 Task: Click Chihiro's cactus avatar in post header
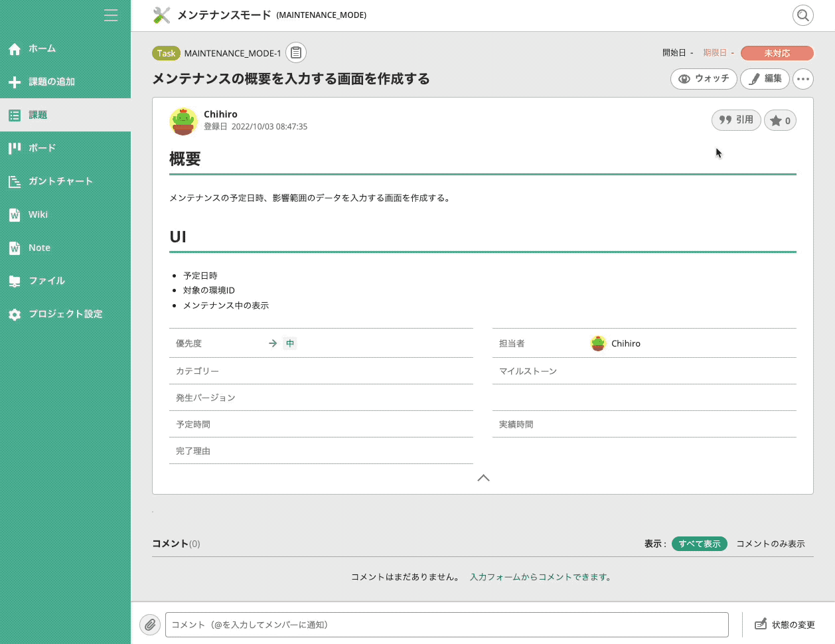tap(183, 121)
